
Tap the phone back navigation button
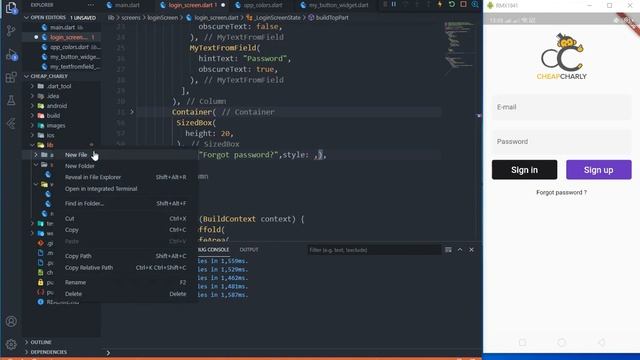601,343
